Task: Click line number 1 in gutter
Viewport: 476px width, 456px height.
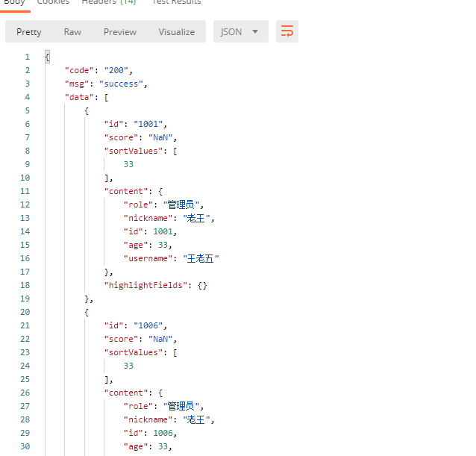Action: 28,57
